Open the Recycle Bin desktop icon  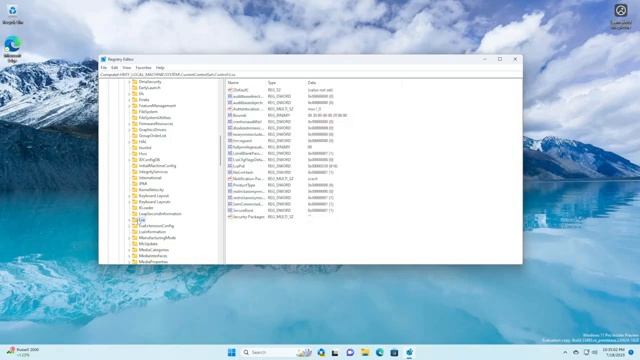click(13, 14)
